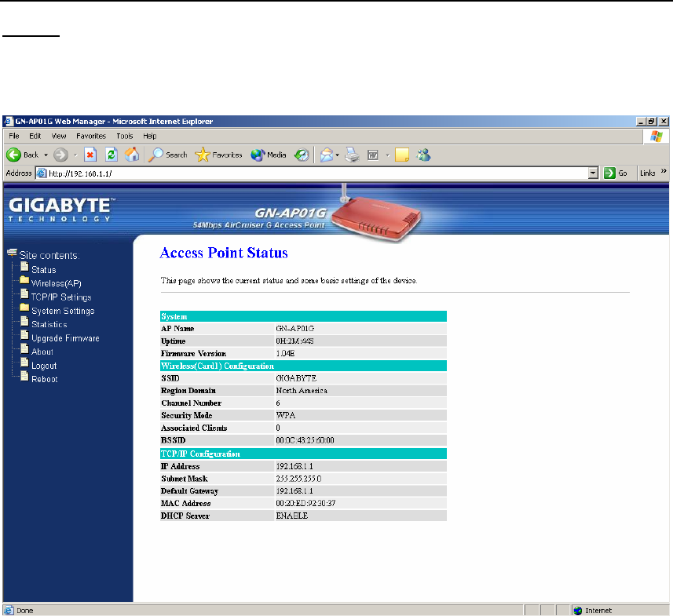The width and height of the screenshot is (673, 616).
Task: Click the Reboot link
Action: click(45, 379)
